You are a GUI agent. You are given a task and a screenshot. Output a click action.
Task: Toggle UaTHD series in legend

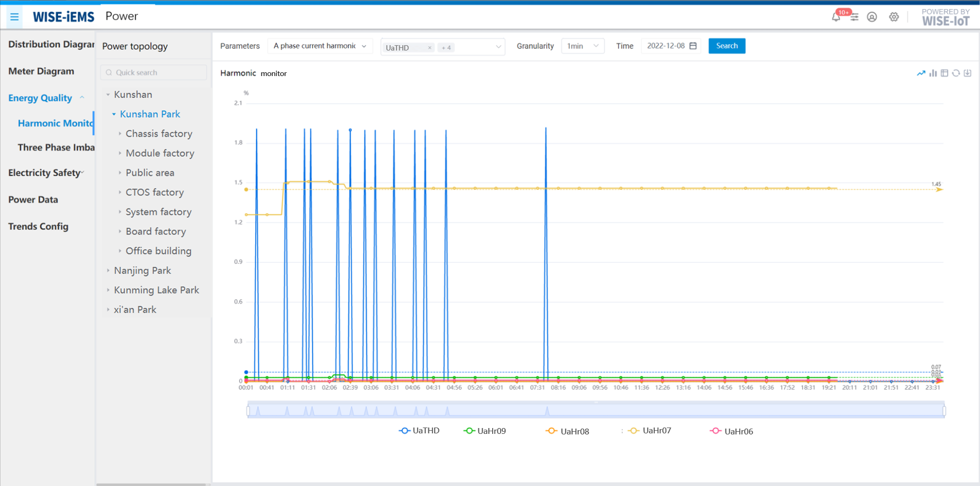[x=419, y=431]
